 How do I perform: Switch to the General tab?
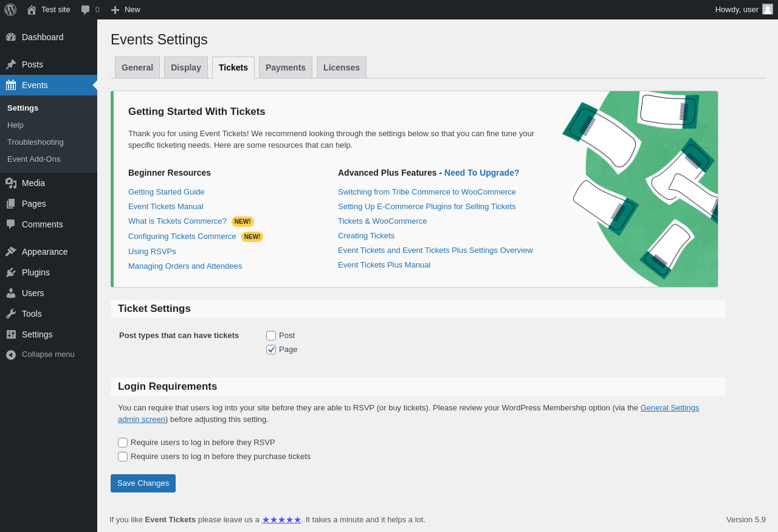click(137, 67)
